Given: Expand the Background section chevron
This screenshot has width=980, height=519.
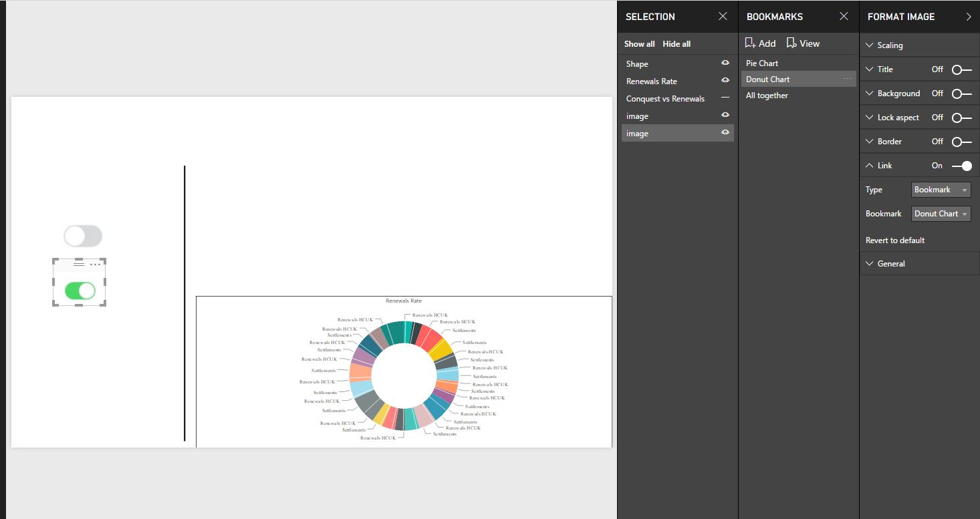Looking at the screenshot, I should (870, 94).
